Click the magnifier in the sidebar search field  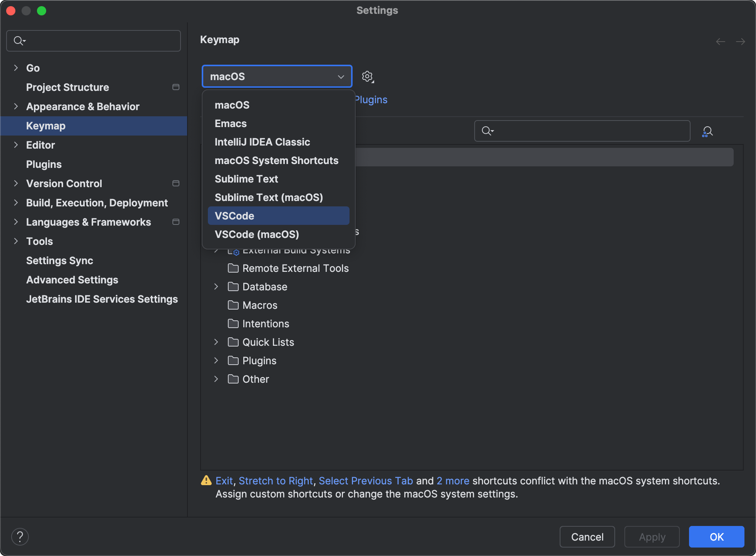pos(19,40)
